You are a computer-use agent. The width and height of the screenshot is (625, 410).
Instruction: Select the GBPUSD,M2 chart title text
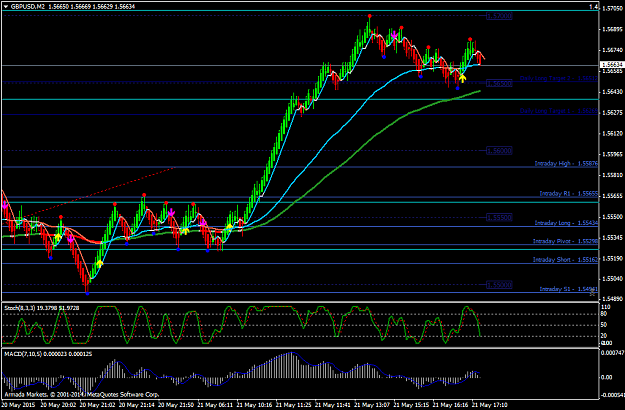click(x=28, y=6)
